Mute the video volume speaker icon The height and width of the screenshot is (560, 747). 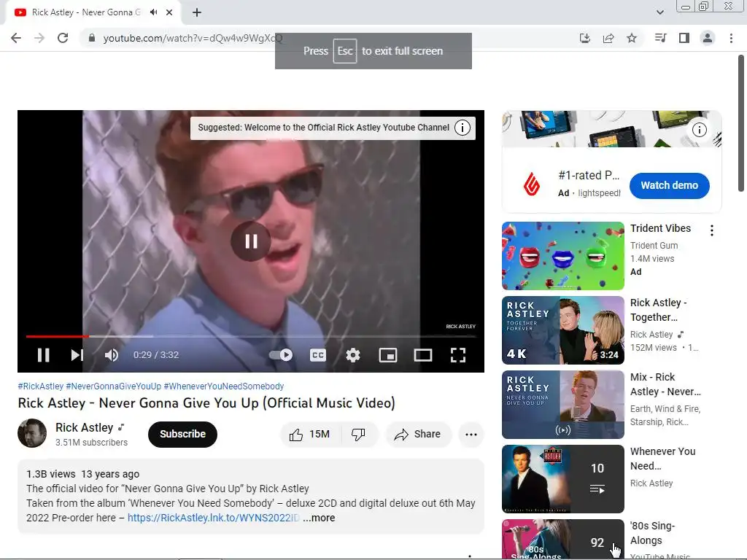(x=112, y=355)
